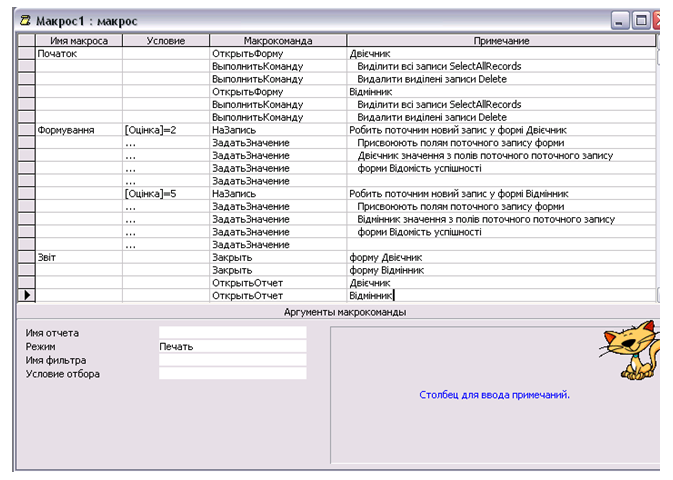The image size is (673, 480).
Task: Click the 'Условие' column header
Action: (166, 41)
